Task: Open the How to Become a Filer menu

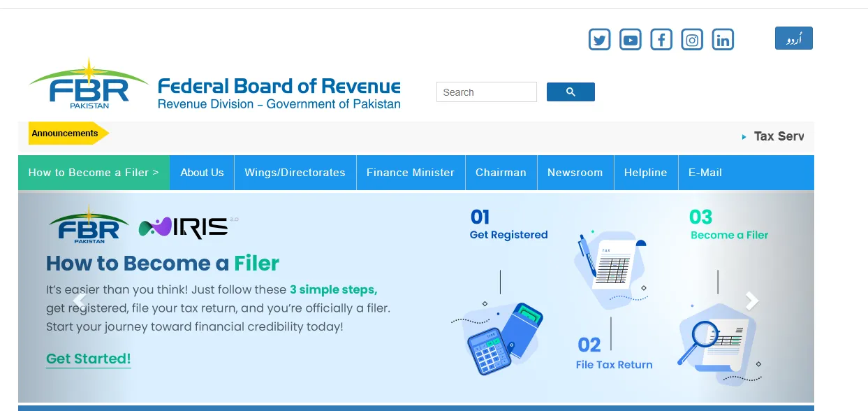Action: (94, 173)
